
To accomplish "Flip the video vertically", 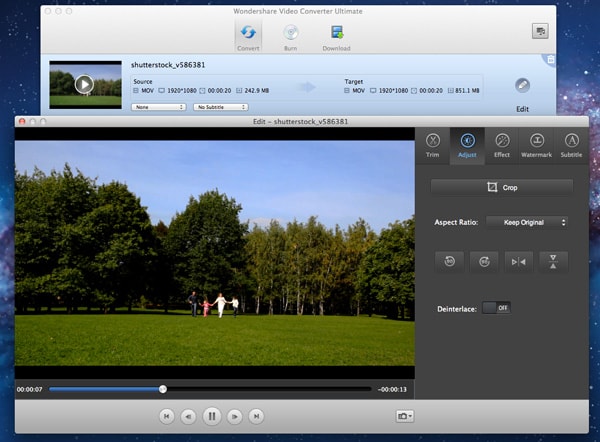I will tap(553, 262).
